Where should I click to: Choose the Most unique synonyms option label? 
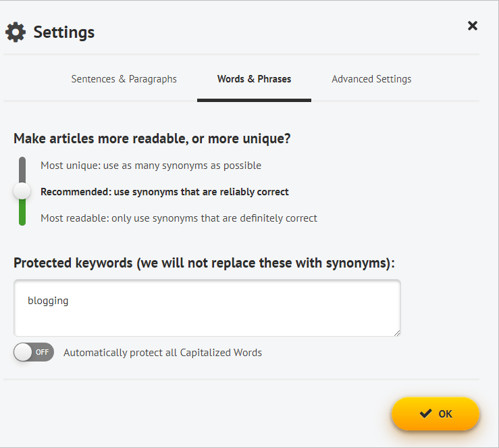click(151, 166)
